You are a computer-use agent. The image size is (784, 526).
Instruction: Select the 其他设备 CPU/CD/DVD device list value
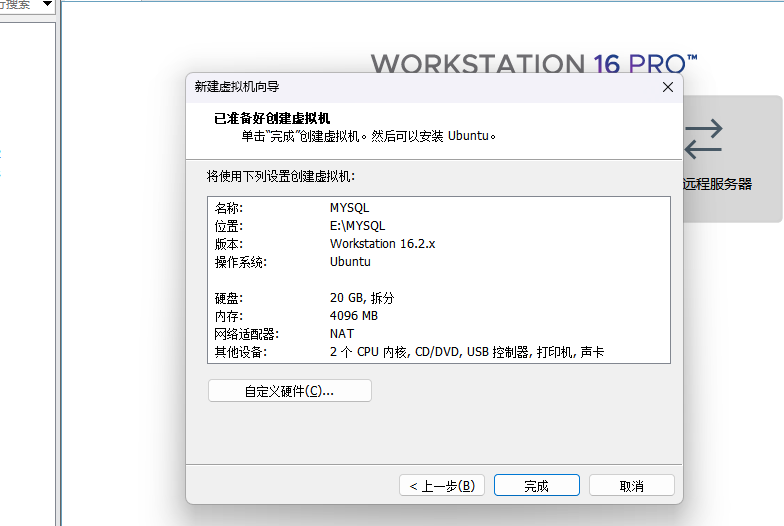click(x=467, y=352)
